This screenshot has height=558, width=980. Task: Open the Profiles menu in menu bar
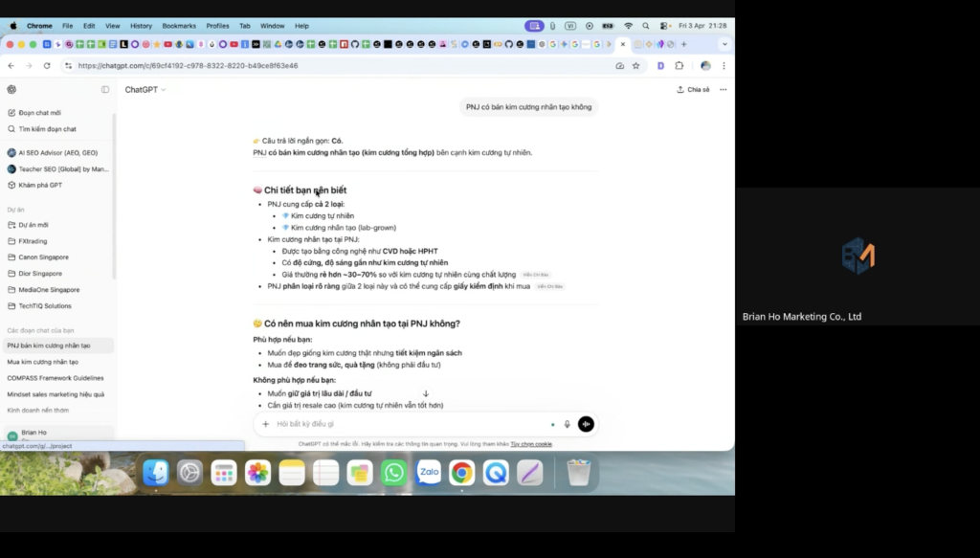pyautogui.click(x=217, y=26)
